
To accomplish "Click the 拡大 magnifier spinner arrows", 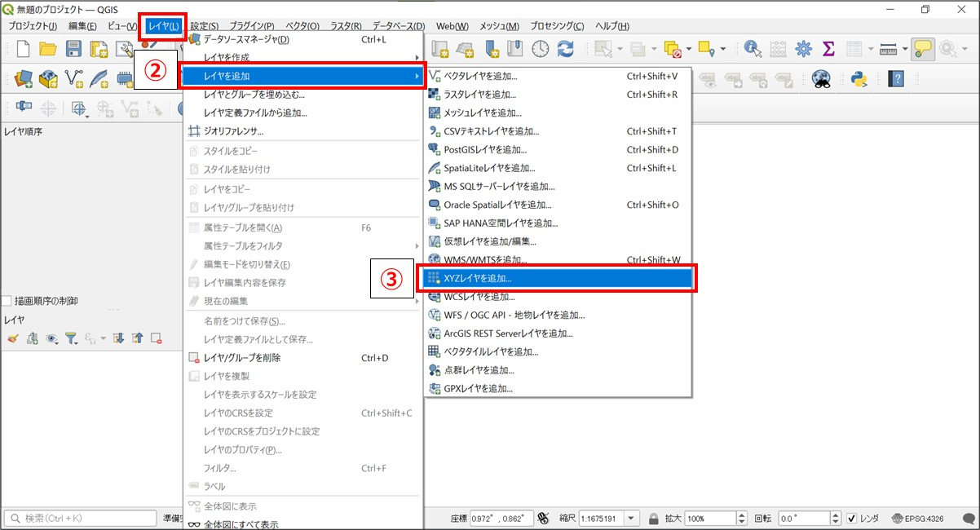I will tap(741, 519).
